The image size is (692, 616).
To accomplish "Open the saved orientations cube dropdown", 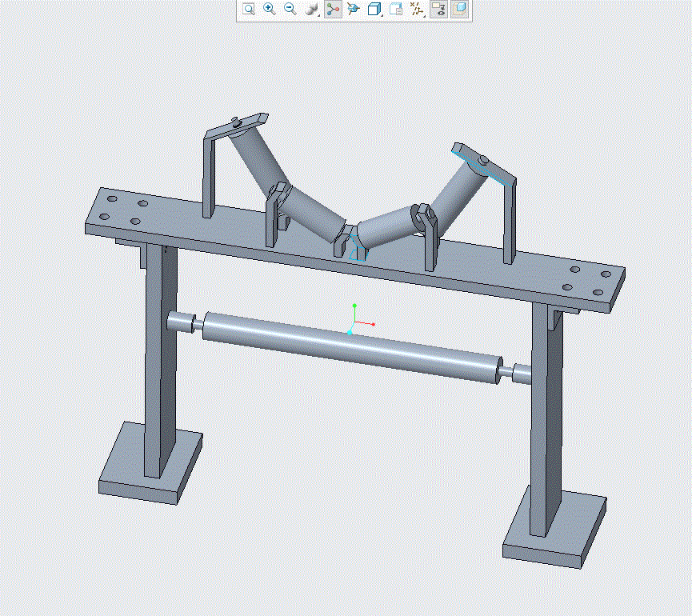I will [374, 9].
